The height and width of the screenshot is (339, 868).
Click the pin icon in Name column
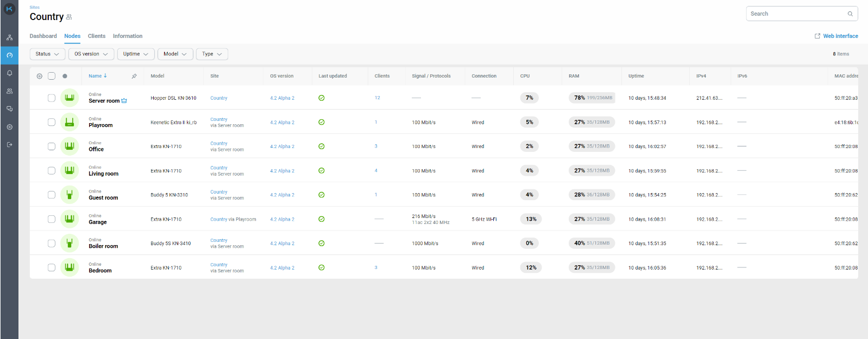coord(134,76)
